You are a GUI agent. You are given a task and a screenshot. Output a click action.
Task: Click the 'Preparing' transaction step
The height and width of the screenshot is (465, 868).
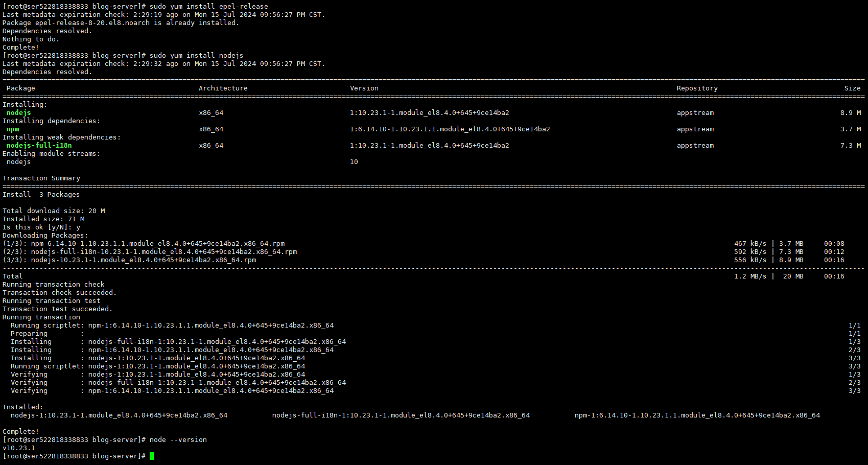pyautogui.click(x=29, y=334)
